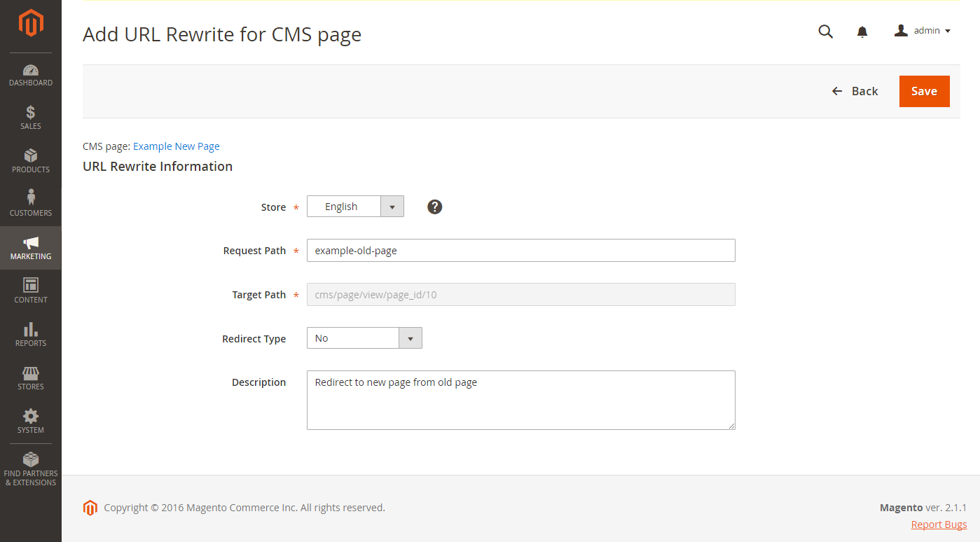Image resolution: width=980 pixels, height=542 pixels.
Task: Click the orange Save button
Action: 924,91
